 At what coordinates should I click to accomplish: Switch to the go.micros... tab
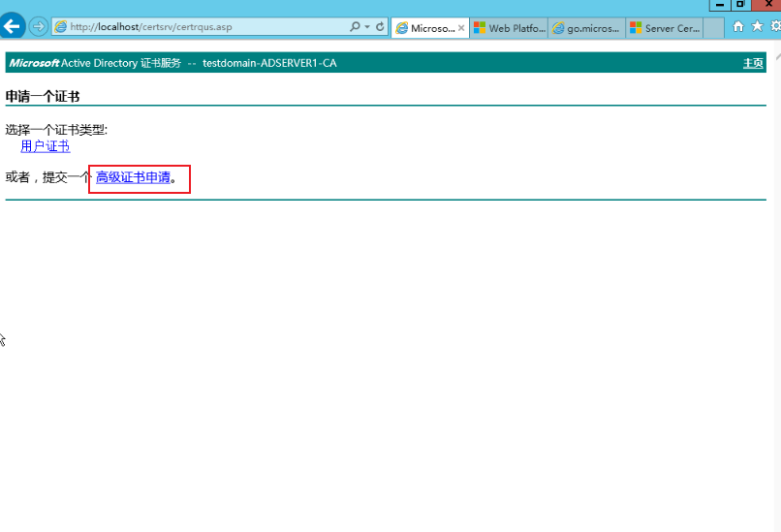click(587, 28)
